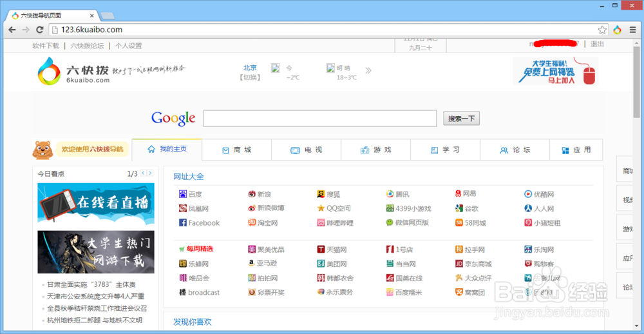Open the 小猪短租 icon link
The width and height of the screenshot is (644, 334).
528,223
